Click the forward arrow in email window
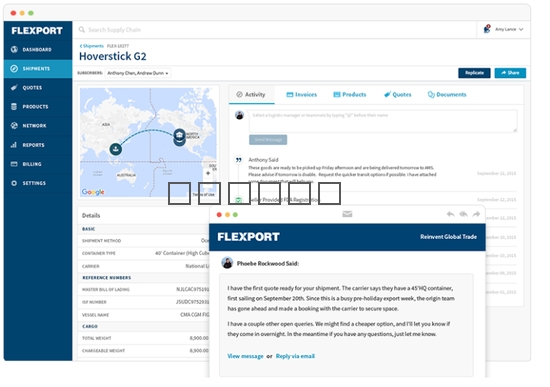 [x=476, y=214]
